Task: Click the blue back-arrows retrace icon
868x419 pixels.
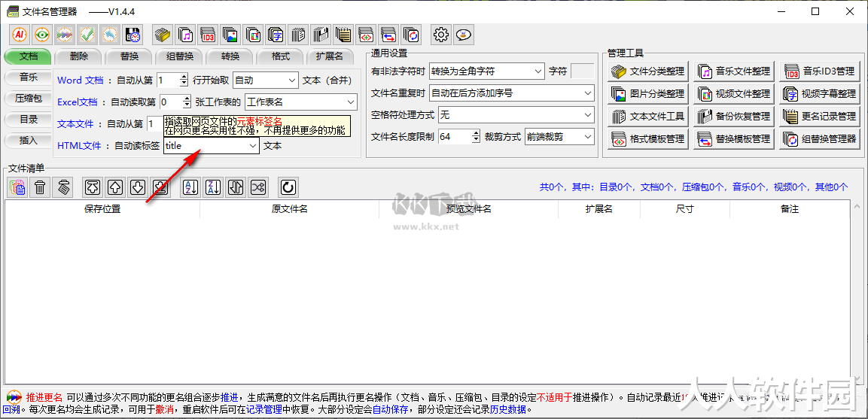Action: tap(111, 35)
